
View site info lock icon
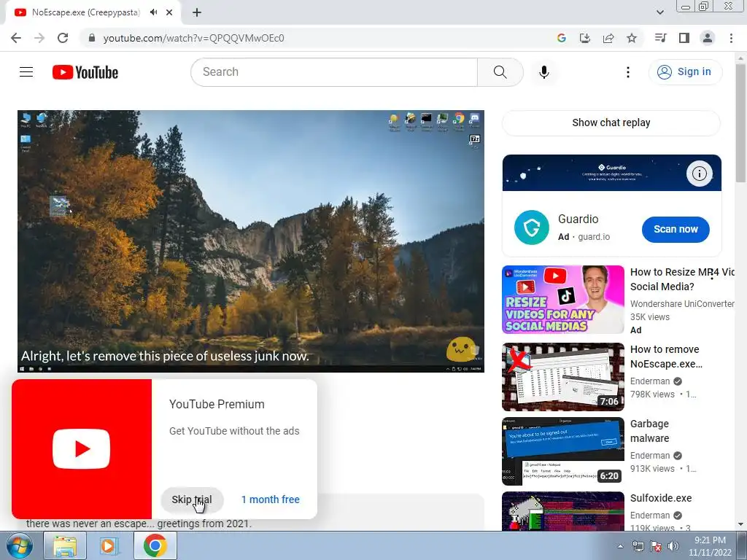pyautogui.click(x=92, y=38)
